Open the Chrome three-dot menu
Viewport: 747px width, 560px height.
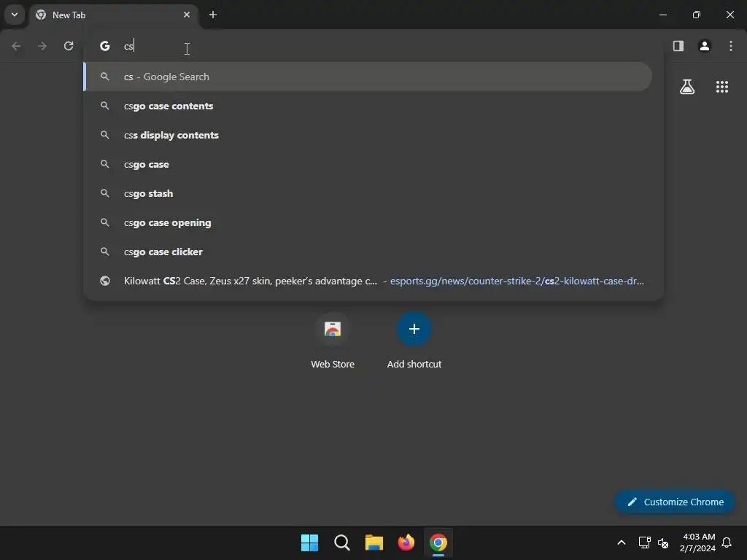(x=731, y=46)
